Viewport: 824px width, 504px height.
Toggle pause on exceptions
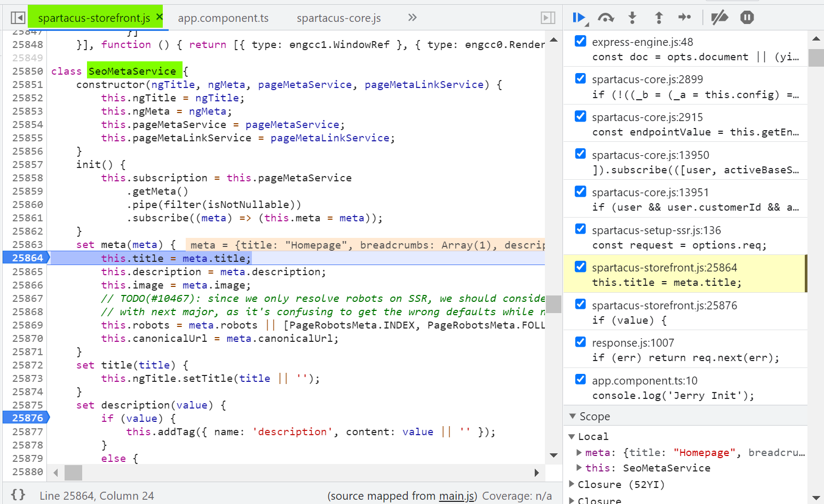point(747,18)
